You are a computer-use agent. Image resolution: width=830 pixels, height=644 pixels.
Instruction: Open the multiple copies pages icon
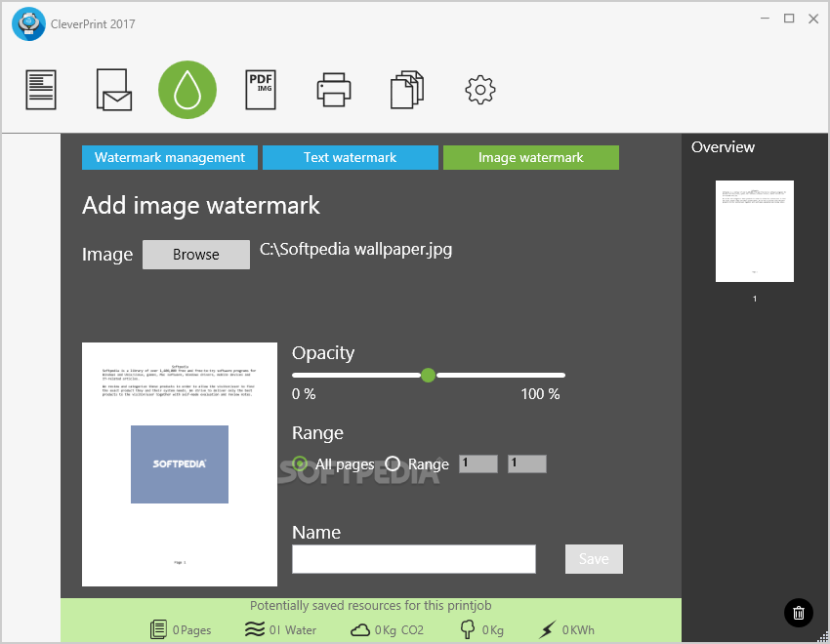[x=407, y=90]
